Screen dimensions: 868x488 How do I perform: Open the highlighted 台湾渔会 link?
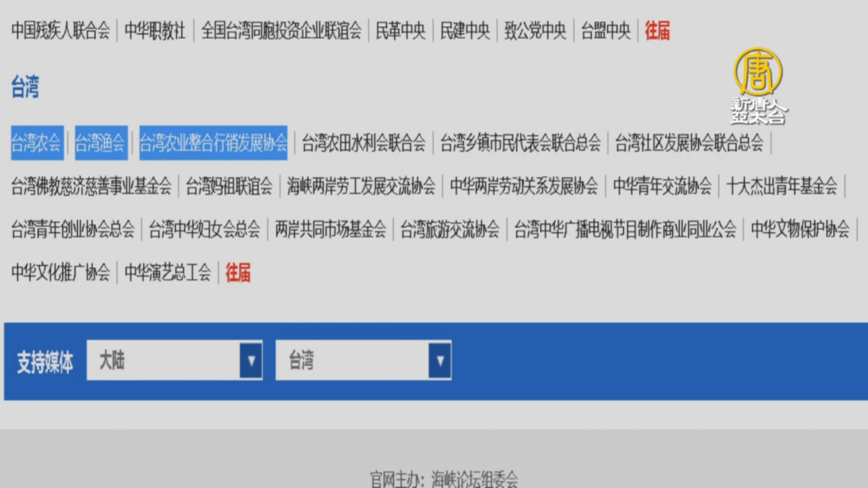(100, 143)
